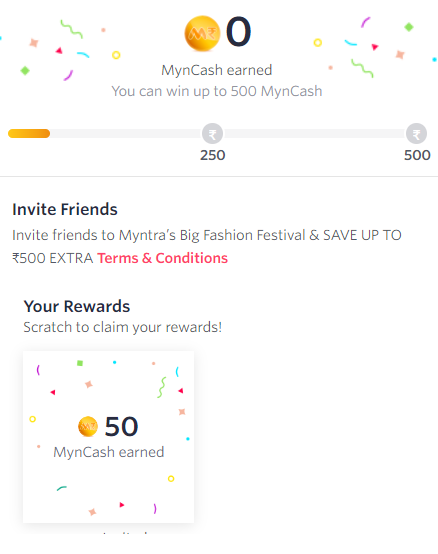The width and height of the screenshot is (438, 554).
Task: Click the MynCash earned label below zero
Action: click(217, 70)
